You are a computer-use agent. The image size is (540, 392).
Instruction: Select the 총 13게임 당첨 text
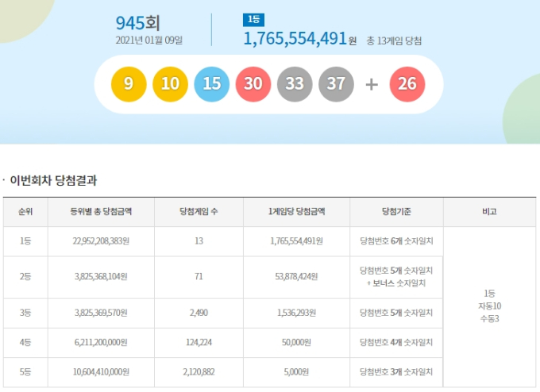pyautogui.click(x=394, y=41)
